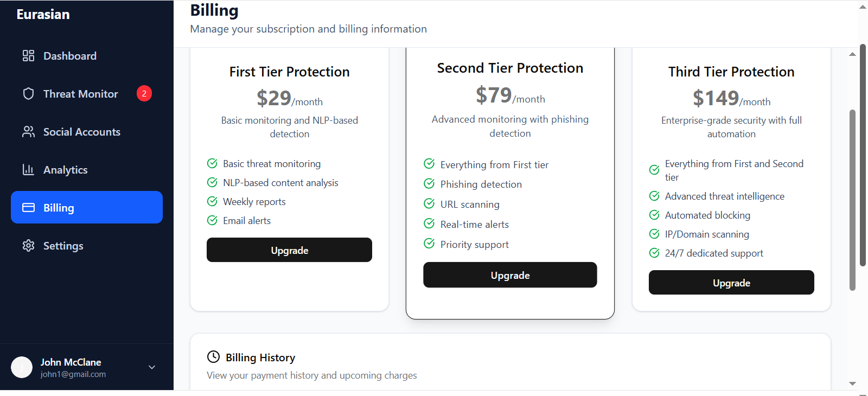Go to the Social Accounts page
Viewport: 868px width, 396px height.
(x=81, y=132)
